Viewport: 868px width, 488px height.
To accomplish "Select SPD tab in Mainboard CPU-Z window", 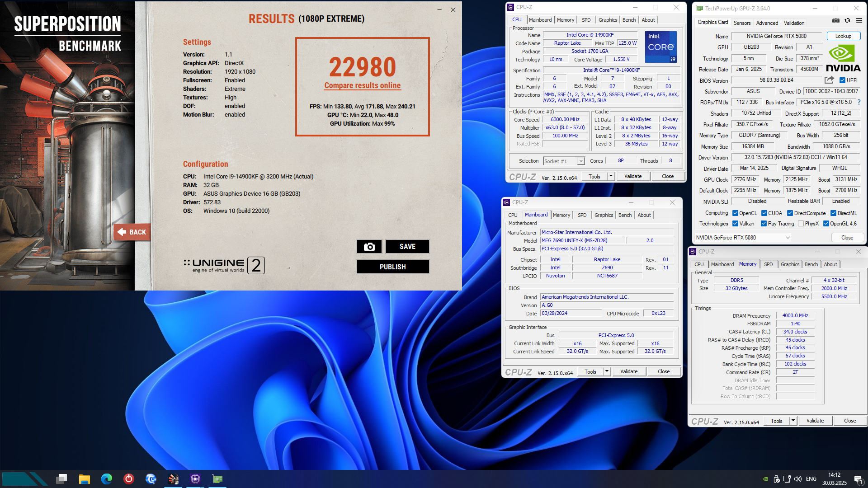I will point(582,215).
